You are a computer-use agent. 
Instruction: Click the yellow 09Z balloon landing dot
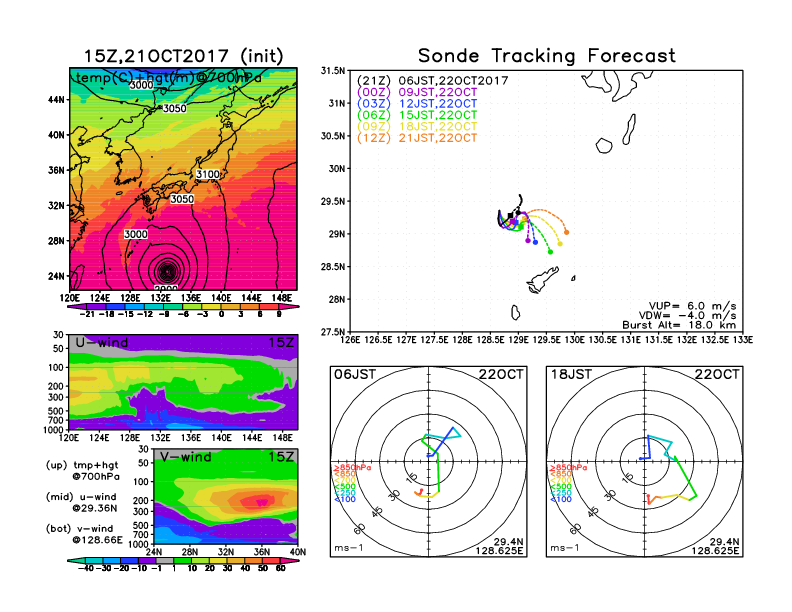pyautogui.click(x=560, y=242)
